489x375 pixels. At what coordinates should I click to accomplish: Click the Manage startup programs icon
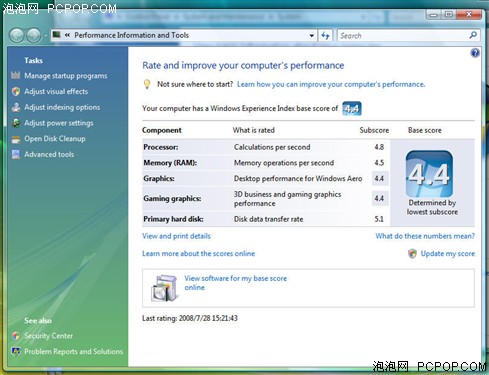[16, 75]
